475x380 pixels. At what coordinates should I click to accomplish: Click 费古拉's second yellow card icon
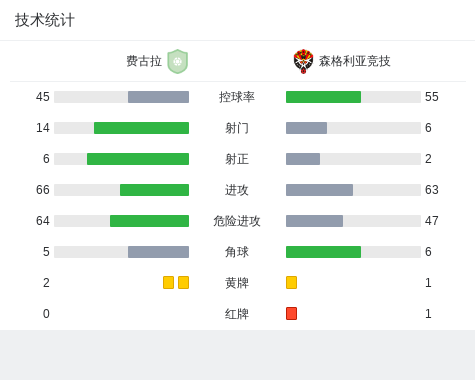[183, 283]
